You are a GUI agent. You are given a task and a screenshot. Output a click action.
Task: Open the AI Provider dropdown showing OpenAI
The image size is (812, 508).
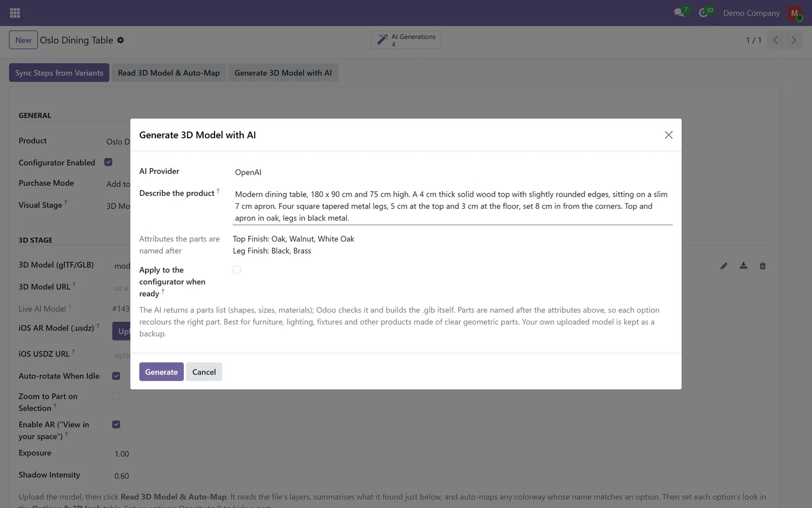point(452,172)
